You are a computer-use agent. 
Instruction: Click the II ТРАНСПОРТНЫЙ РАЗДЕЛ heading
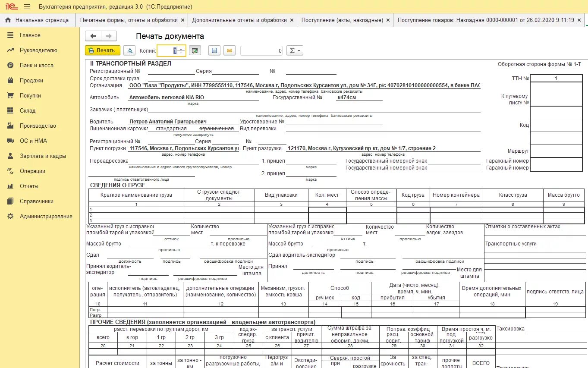(x=130, y=63)
